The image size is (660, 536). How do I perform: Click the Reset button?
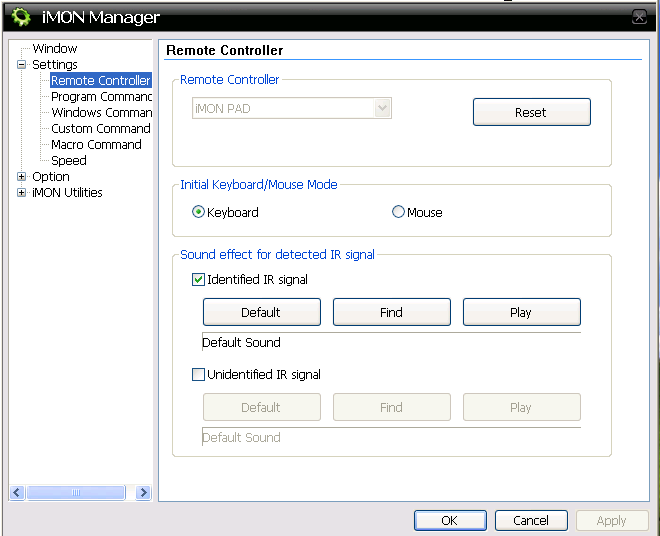coord(532,112)
